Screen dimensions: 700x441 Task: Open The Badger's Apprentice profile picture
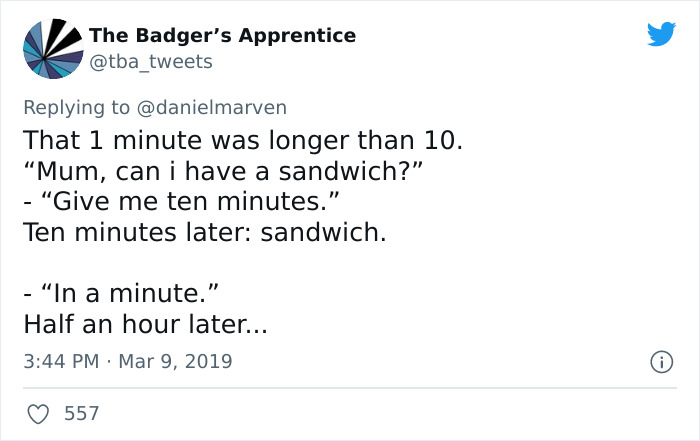pos(48,49)
